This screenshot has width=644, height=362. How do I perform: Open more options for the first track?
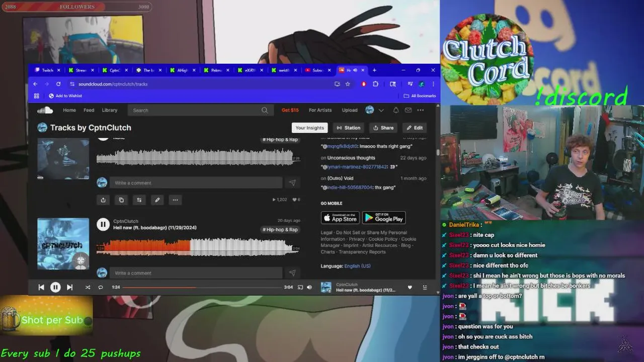175,200
